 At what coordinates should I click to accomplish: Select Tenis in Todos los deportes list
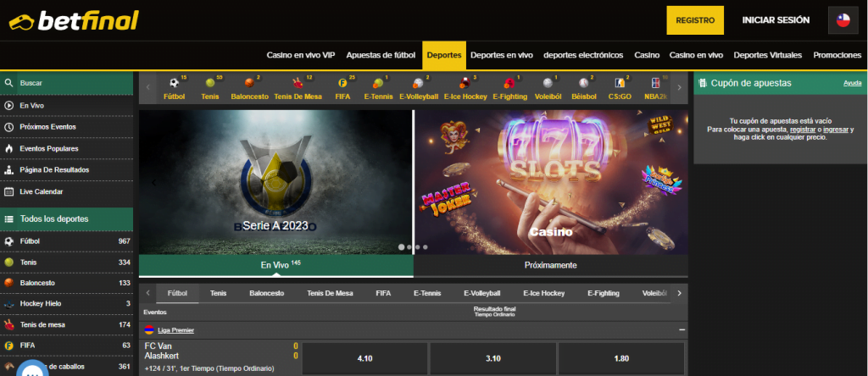(x=66, y=262)
